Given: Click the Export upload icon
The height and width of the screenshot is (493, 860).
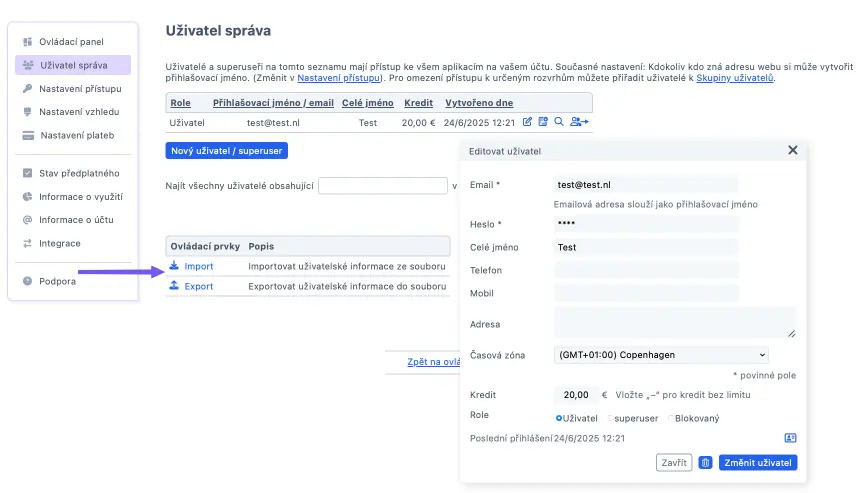Looking at the screenshot, I should point(174,286).
